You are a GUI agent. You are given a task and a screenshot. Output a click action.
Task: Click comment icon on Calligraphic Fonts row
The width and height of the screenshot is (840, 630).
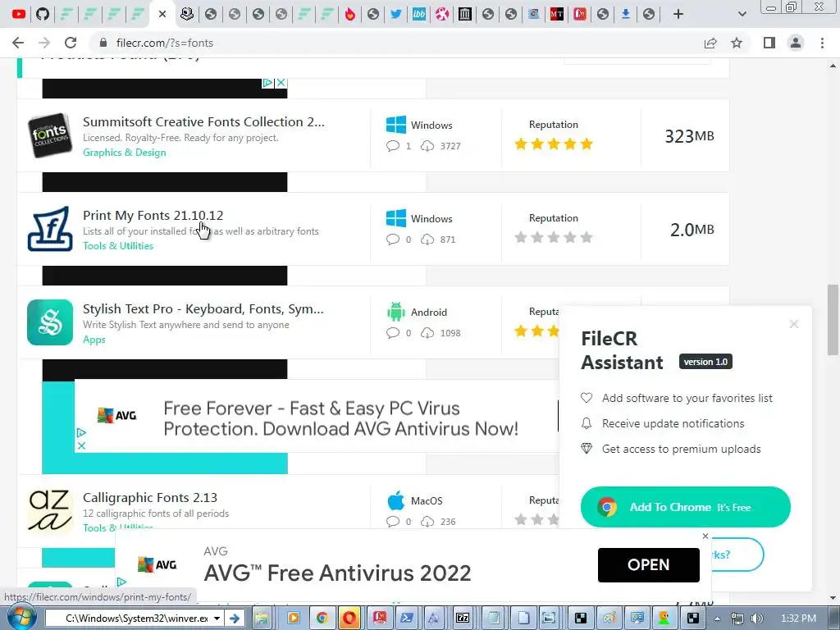pos(393,522)
